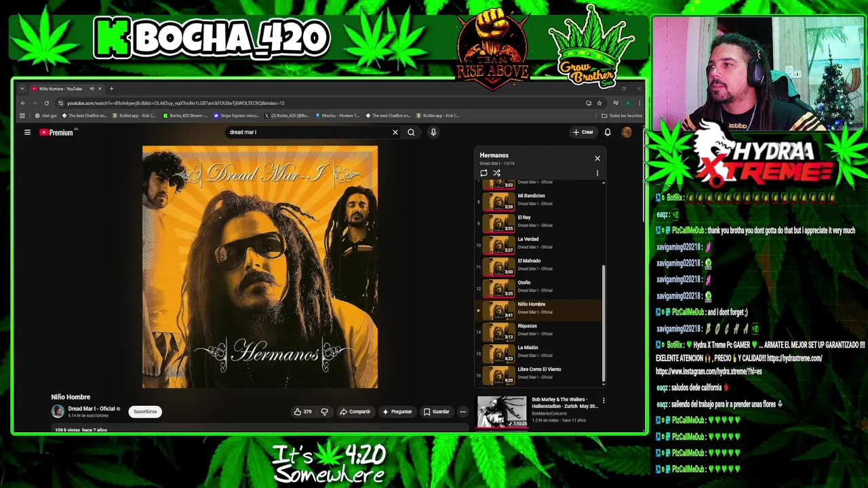Open the Chrome profile icon in toolbar
Image resolution: width=868 pixels, height=488 pixels.
coord(627,103)
